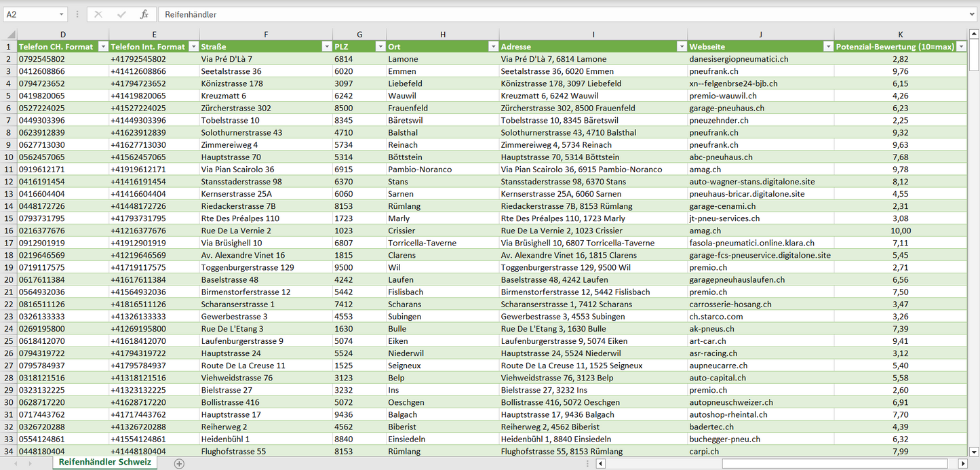Click the Enter checkmark icon in formula bar
Image resolution: width=980 pixels, height=470 pixels.
(x=121, y=14)
